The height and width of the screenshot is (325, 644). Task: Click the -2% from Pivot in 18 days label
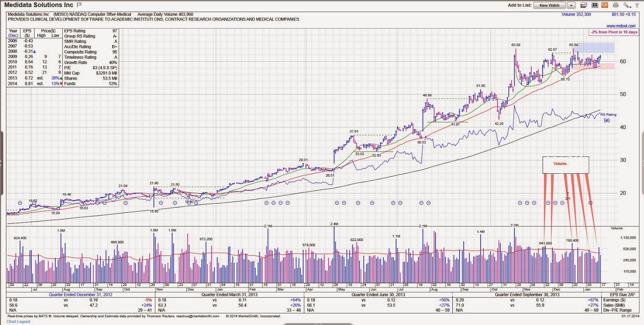[614, 32]
